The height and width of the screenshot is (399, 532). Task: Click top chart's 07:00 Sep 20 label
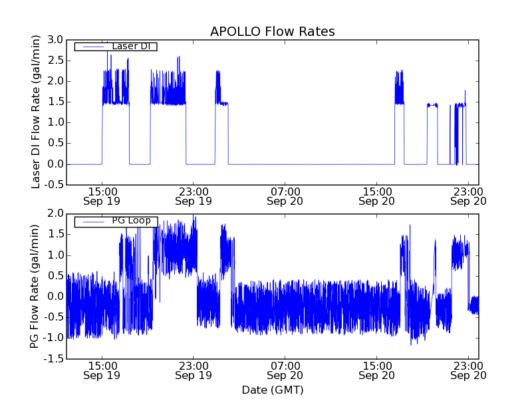[285, 196]
